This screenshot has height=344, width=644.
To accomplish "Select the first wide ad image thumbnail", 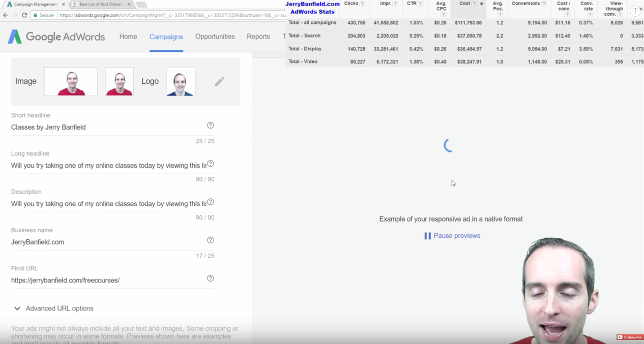I will point(71,81).
